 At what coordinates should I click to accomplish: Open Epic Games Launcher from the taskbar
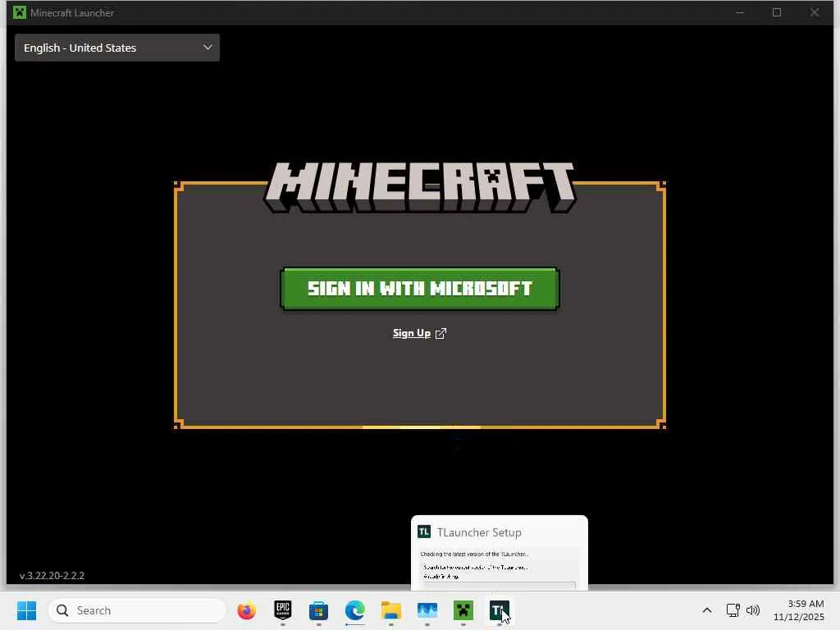(x=283, y=610)
